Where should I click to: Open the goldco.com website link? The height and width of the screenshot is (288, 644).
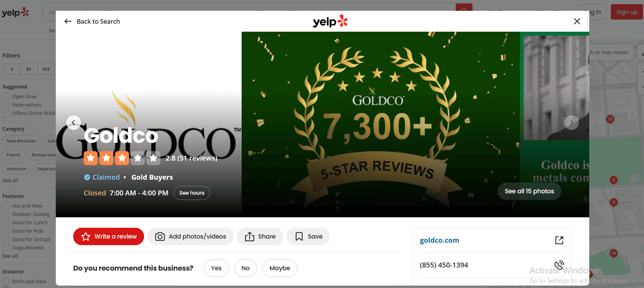pos(439,240)
